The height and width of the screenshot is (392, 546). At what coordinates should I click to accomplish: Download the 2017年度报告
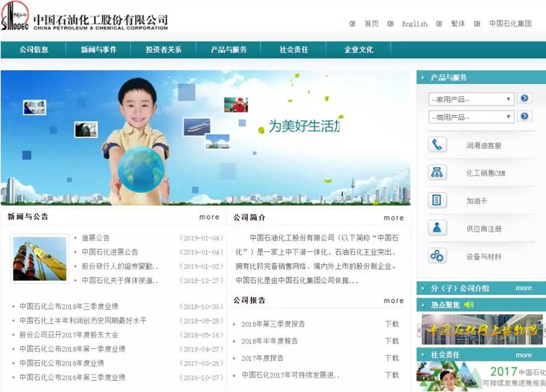(x=392, y=358)
